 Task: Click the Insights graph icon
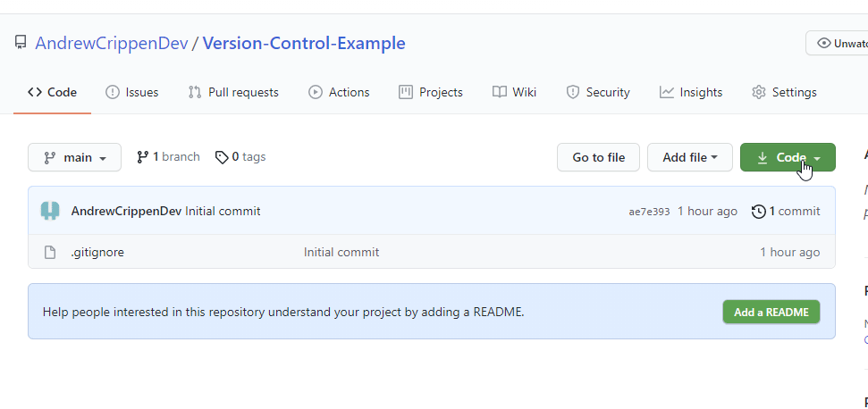(667, 92)
